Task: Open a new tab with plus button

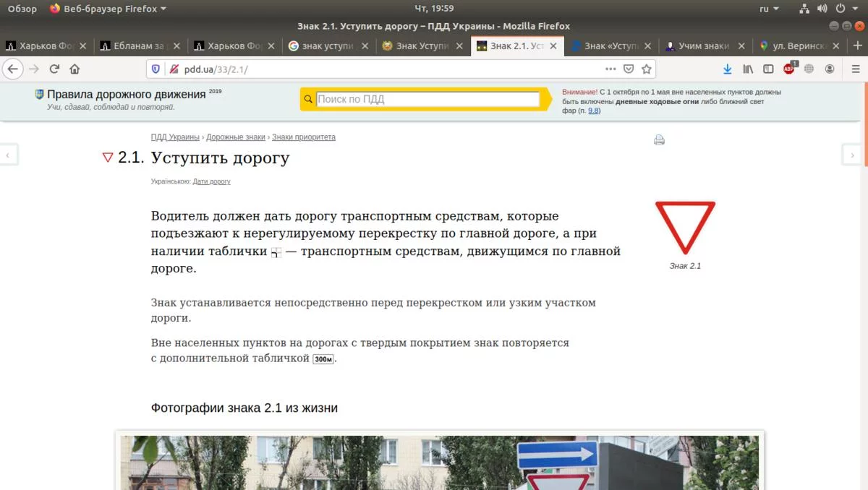Action: [x=858, y=46]
